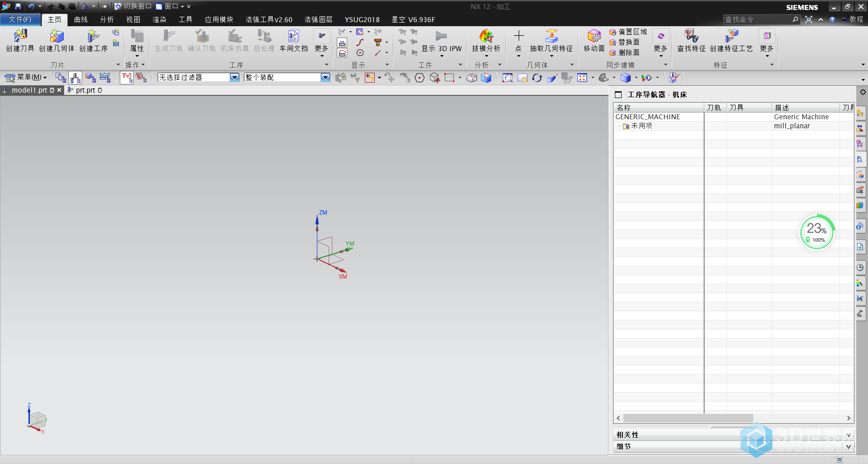Click the navigator settings gear icon
Viewport: 868px width, 464px height.
(863, 92)
